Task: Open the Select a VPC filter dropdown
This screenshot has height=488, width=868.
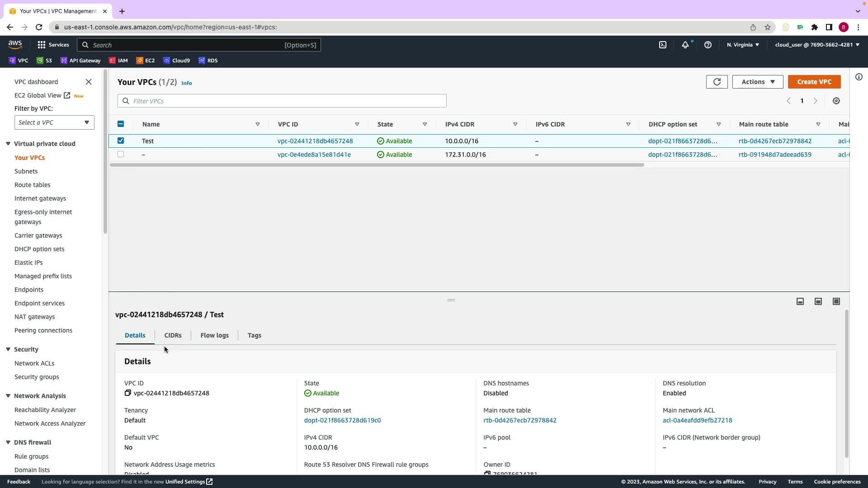Action: coord(54,122)
